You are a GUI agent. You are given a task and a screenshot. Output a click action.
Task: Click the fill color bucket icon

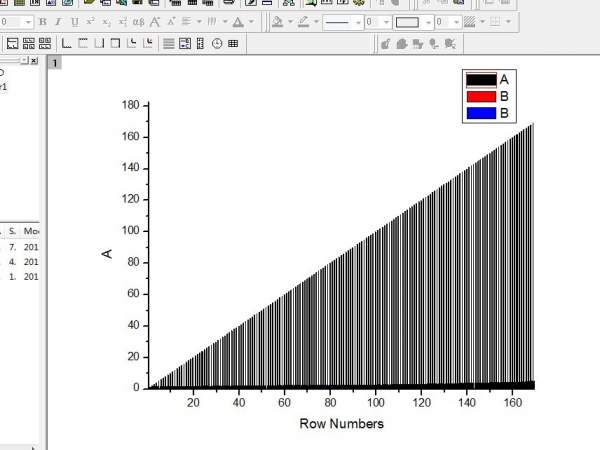[277, 22]
